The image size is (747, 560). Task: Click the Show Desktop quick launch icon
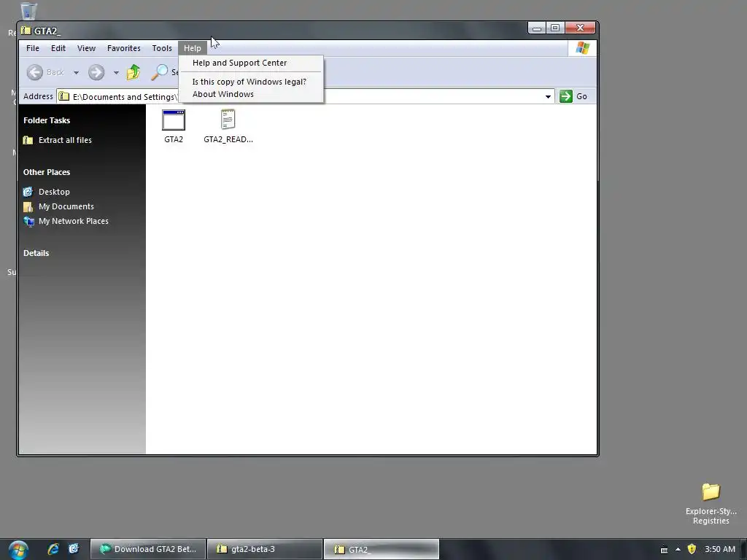pos(74,549)
